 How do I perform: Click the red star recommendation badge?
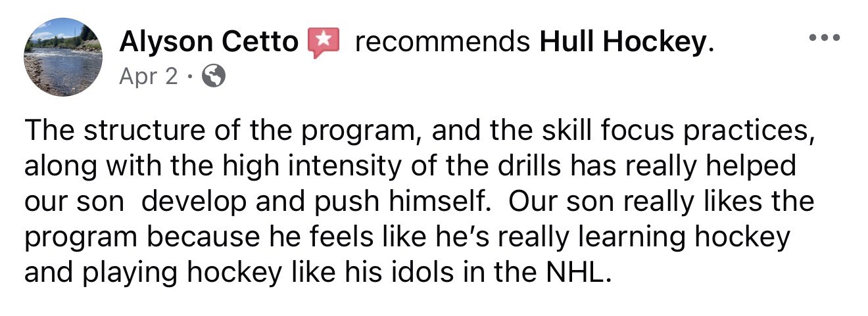324,43
